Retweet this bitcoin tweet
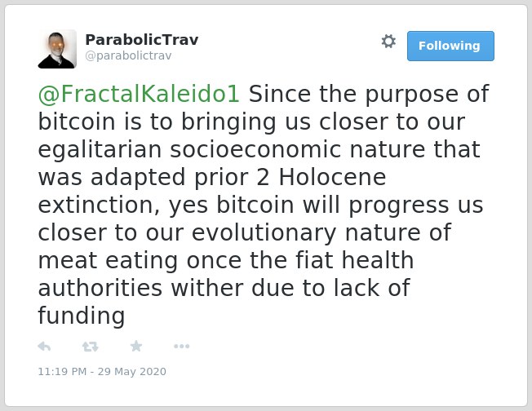This screenshot has height=411, width=532. 91,347
